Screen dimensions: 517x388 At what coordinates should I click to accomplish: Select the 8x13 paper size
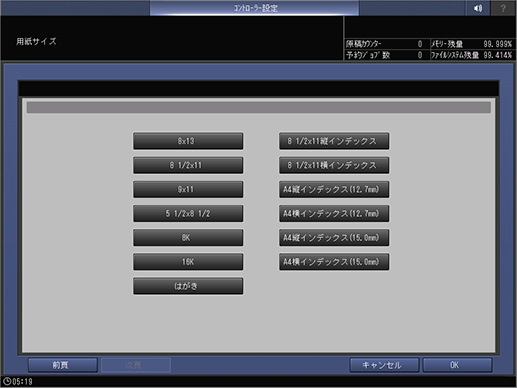188,141
